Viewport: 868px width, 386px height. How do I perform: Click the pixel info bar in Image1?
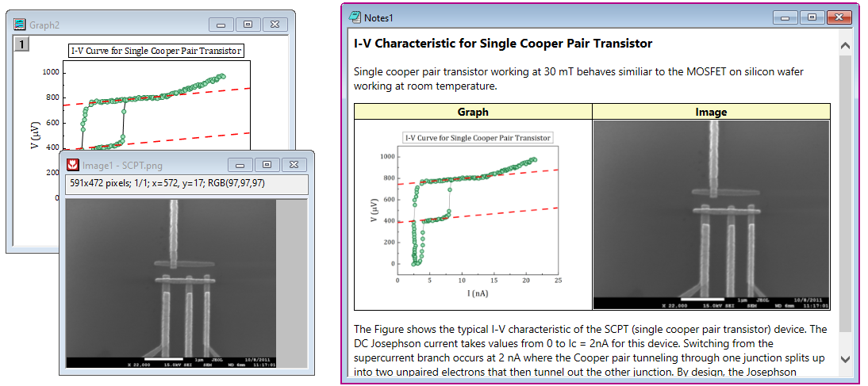point(186,185)
